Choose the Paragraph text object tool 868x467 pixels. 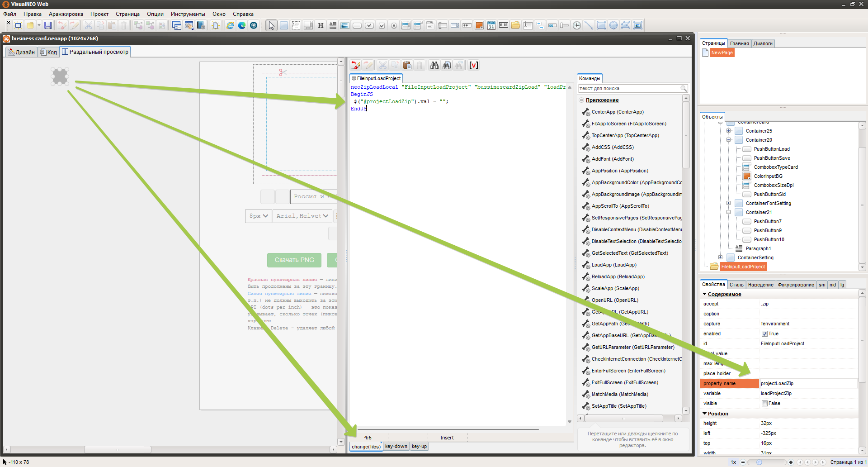[333, 25]
